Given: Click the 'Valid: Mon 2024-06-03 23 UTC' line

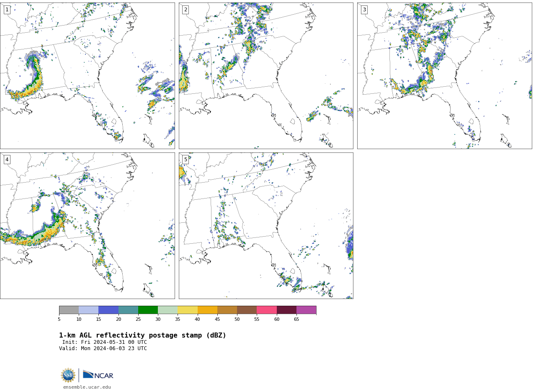Looking at the screenshot, I should tap(103, 348).
